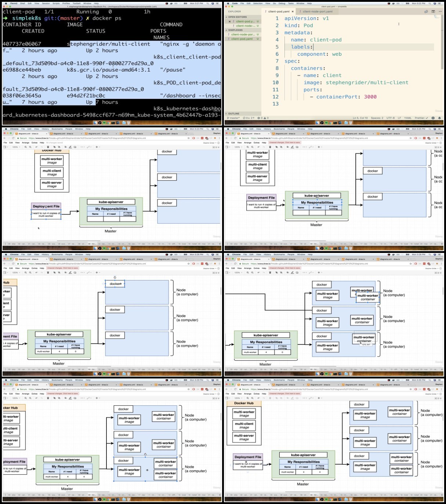Open the Profiles menu in iTerm2 menu bar

(66, 3)
